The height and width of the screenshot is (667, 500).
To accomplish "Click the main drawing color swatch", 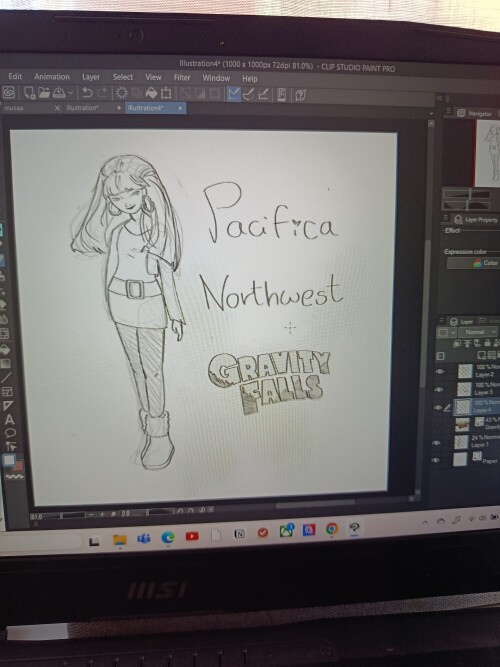I will (x=9, y=460).
